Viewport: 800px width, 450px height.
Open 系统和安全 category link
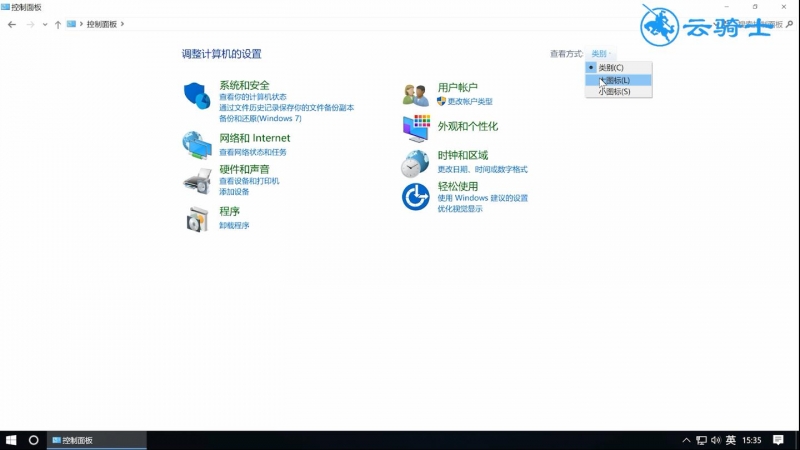click(244, 85)
